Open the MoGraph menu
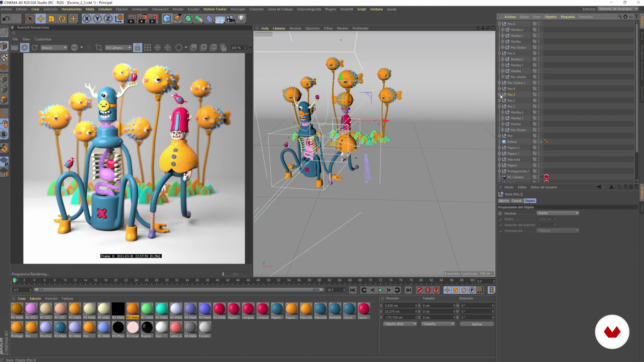The image size is (644, 362). 238,9
